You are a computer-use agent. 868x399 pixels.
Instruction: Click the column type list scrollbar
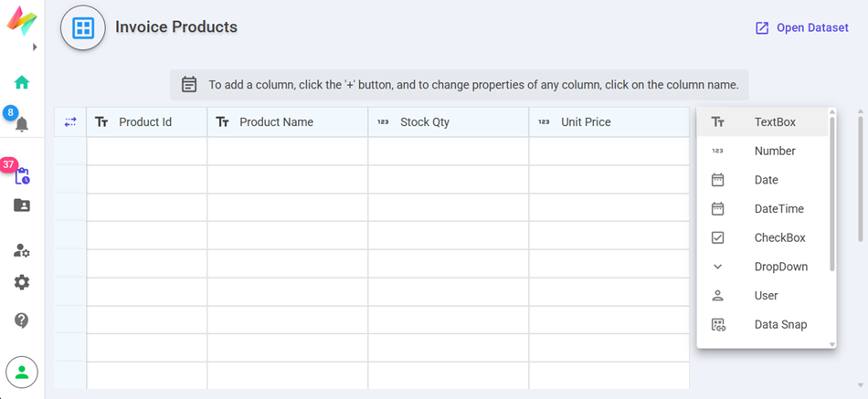pyautogui.click(x=831, y=192)
